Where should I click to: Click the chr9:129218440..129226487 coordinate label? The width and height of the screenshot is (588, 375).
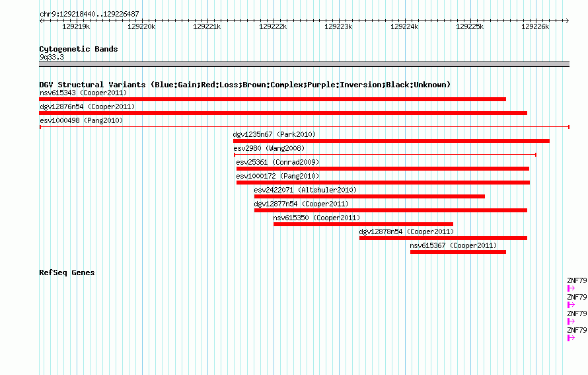89,15
